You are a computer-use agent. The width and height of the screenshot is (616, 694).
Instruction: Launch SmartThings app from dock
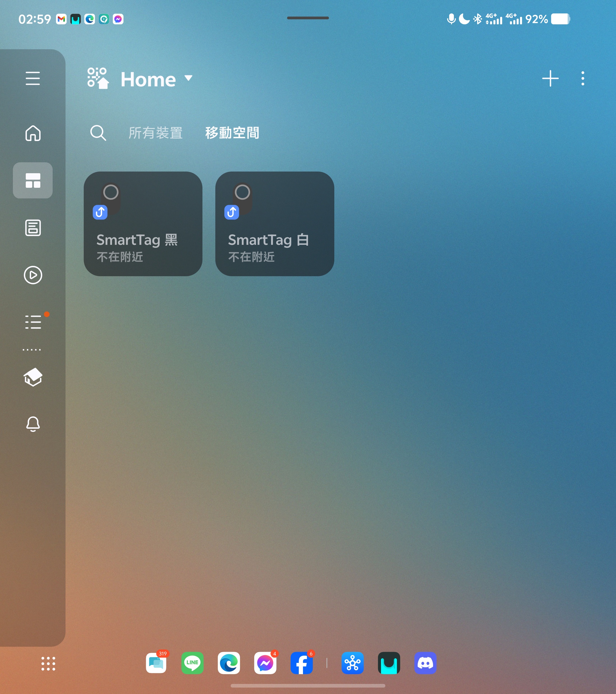pos(352,663)
